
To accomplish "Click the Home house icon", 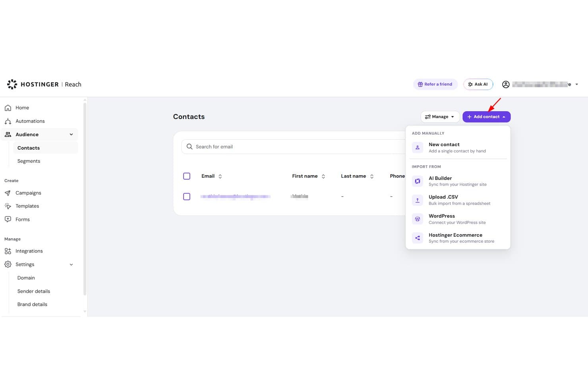I will click(x=8, y=108).
